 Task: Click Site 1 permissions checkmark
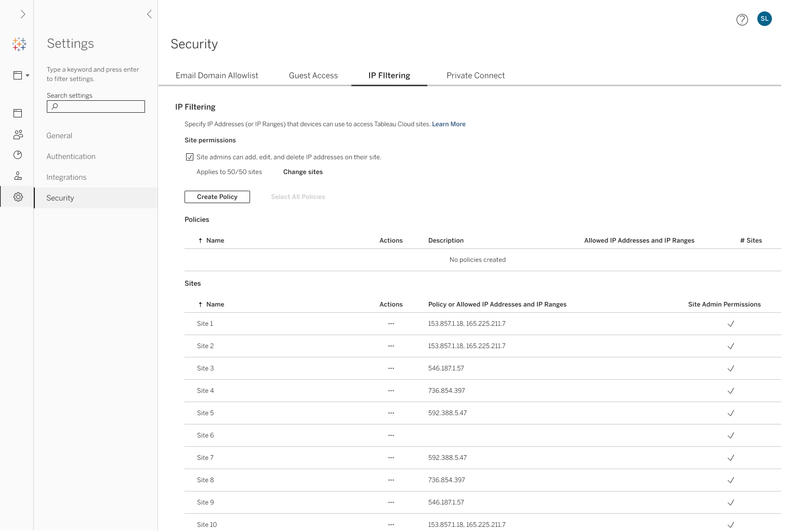point(730,324)
